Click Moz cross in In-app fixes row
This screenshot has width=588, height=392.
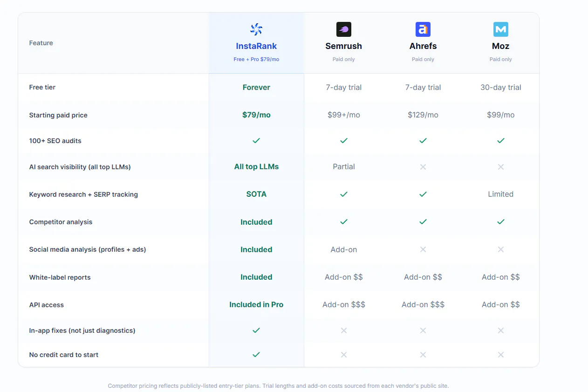(501, 330)
